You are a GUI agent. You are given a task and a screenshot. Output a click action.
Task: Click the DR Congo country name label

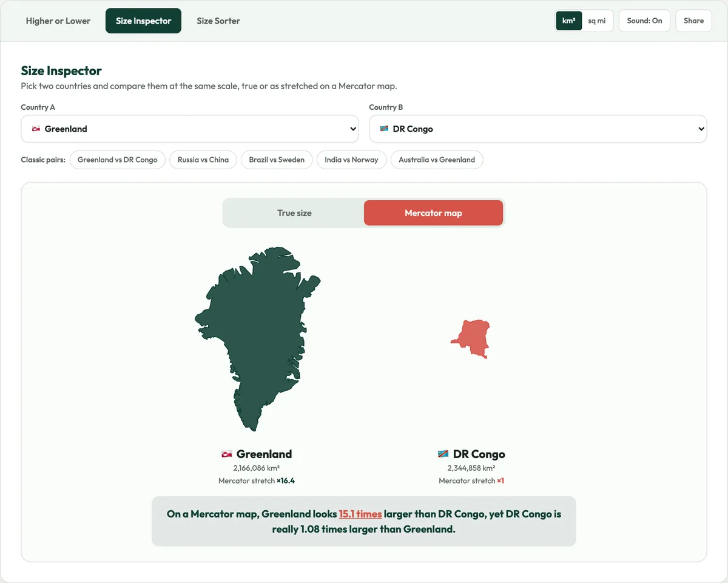pyautogui.click(x=479, y=454)
